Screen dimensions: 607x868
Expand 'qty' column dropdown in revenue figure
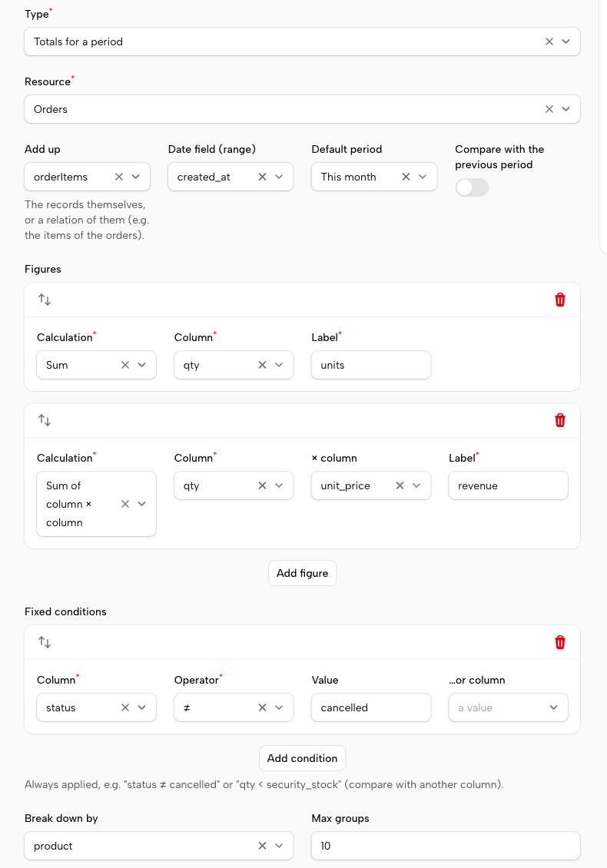click(x=279, y=485)
